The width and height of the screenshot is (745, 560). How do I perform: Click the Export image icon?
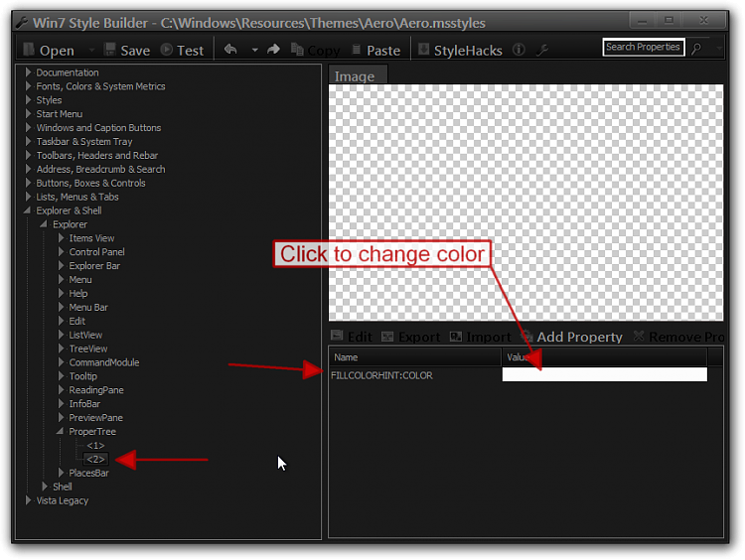click(387, 337)
